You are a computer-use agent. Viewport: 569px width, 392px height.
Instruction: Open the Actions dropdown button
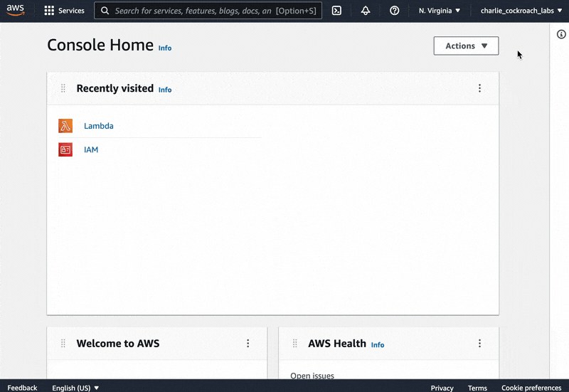point(466,46)
